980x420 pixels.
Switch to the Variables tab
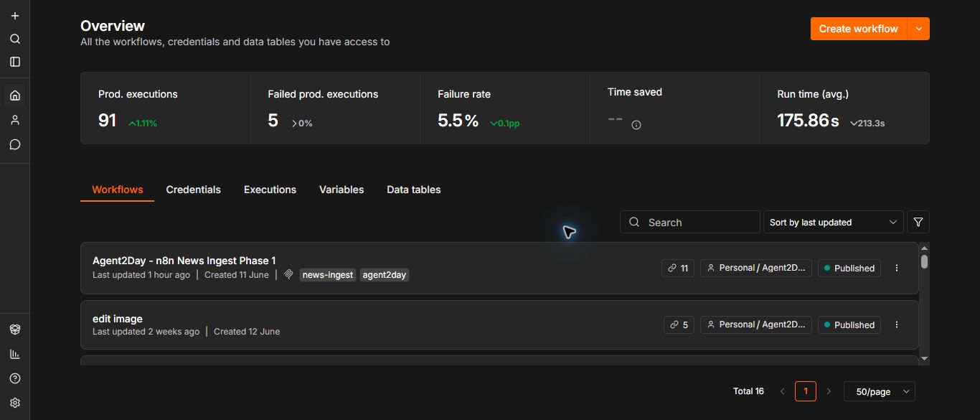coord(341,190)
